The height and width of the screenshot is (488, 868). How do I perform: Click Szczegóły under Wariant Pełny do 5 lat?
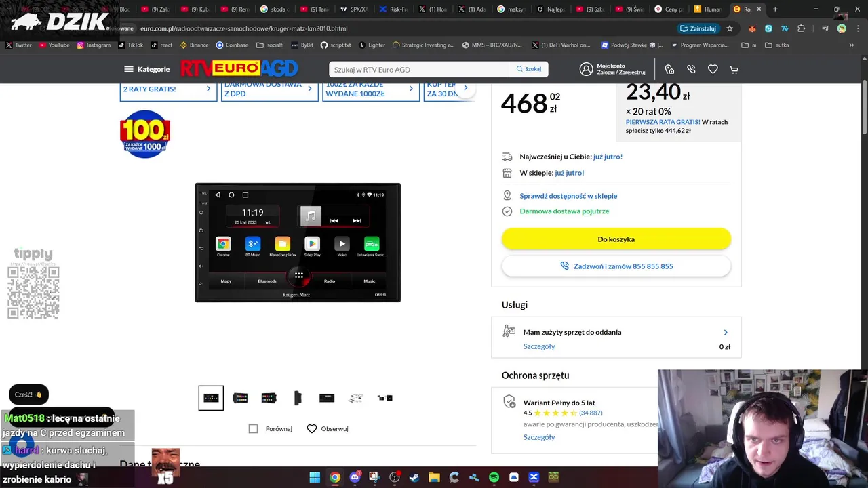[x=539, y=437]
